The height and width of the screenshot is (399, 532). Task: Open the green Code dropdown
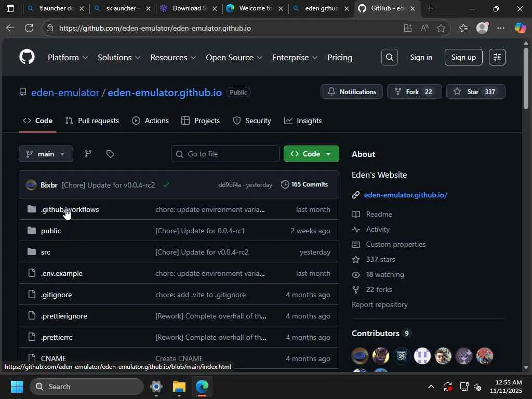click(x=311, y=154)
